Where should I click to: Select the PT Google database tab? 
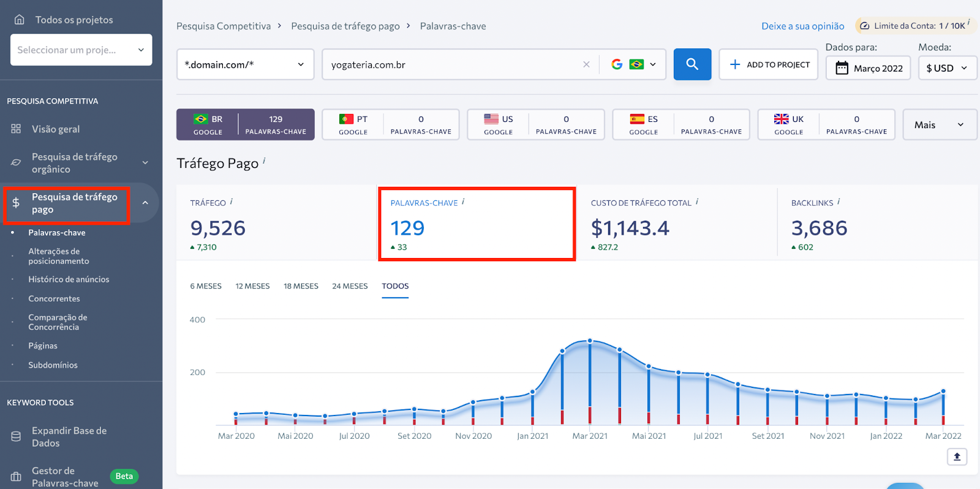click(x=391, y=124)
